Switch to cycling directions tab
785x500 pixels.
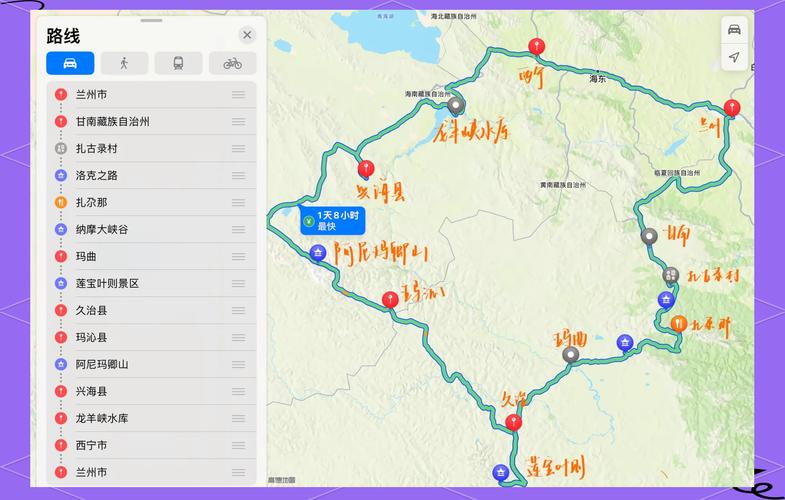tap(232, 63)
